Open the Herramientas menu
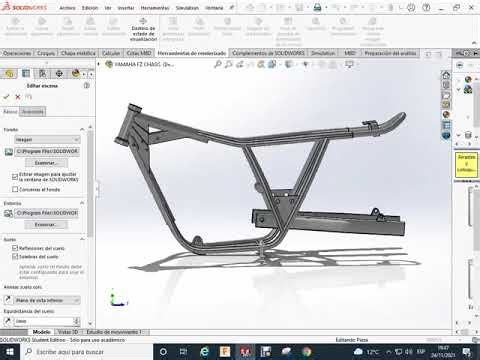The image size is (480, 360). tap(155, 8)
